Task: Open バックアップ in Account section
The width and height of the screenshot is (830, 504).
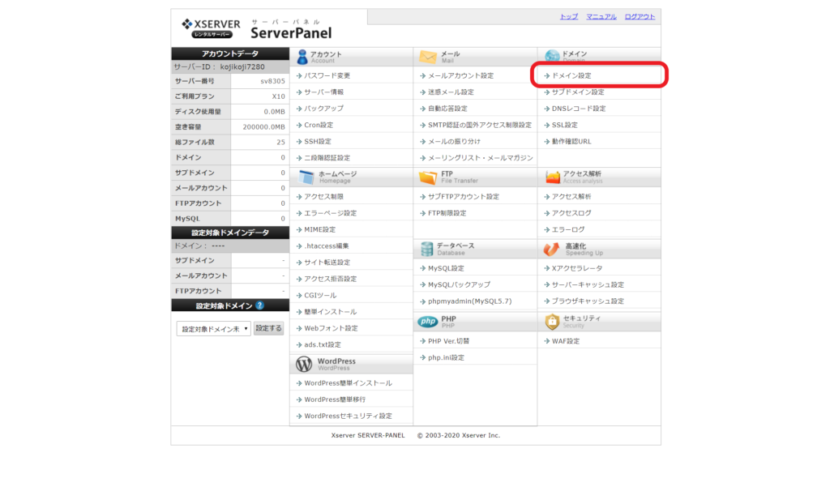Action: (324, 109)
